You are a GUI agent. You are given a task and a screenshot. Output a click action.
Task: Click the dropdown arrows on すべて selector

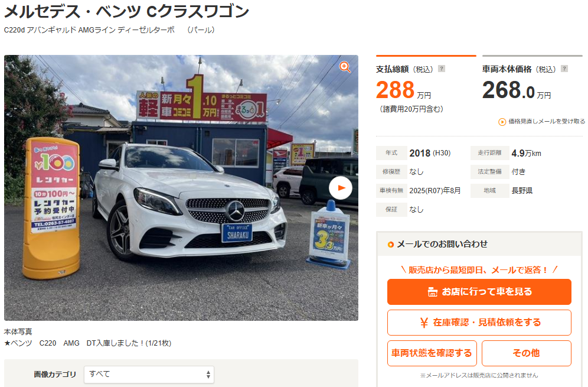click(208, 374)
